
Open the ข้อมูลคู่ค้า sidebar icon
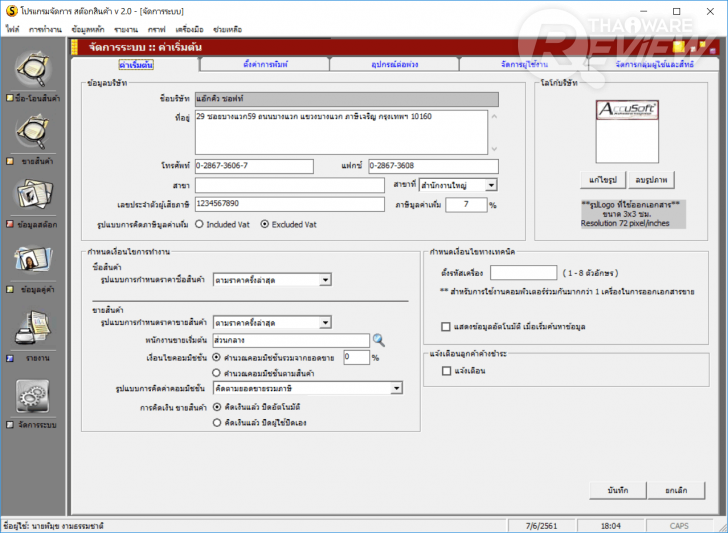tap(34, 259)
